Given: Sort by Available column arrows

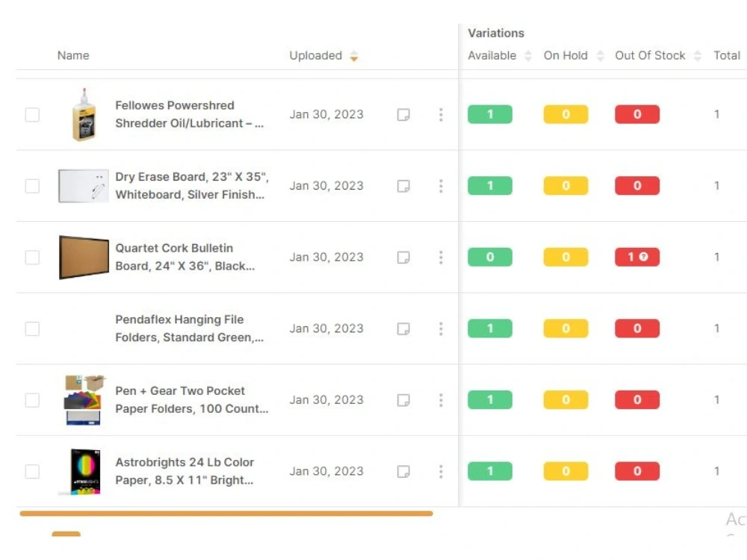Looking at the screenshot, I should [x=527, y=56].
